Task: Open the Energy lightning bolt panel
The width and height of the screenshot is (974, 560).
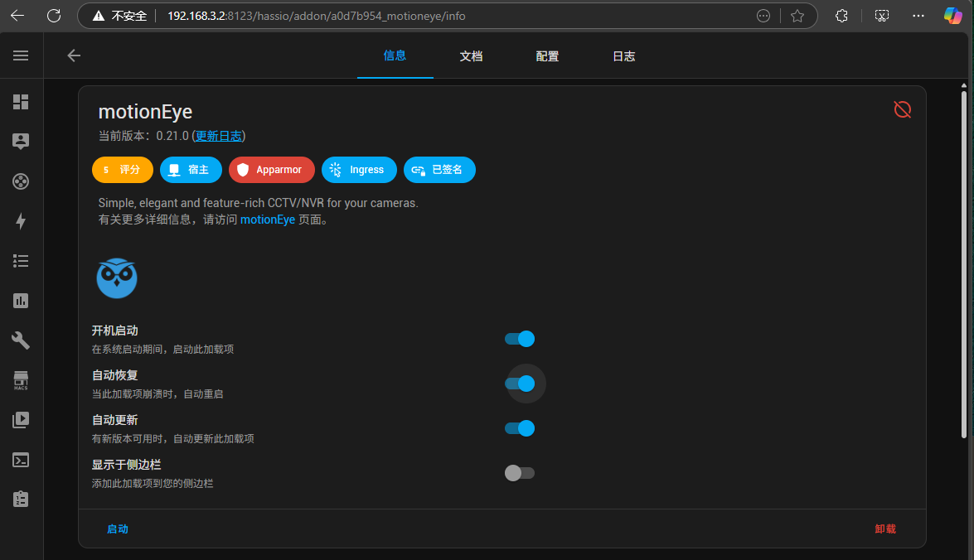Action: [21, 221]
